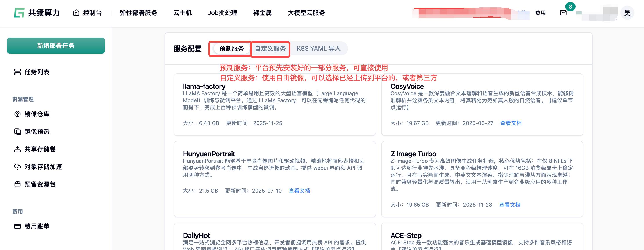Go to 共享存储卷 in the sidebar
The width and height of the screenshot is (644, 250).
(x=40, y=149)
